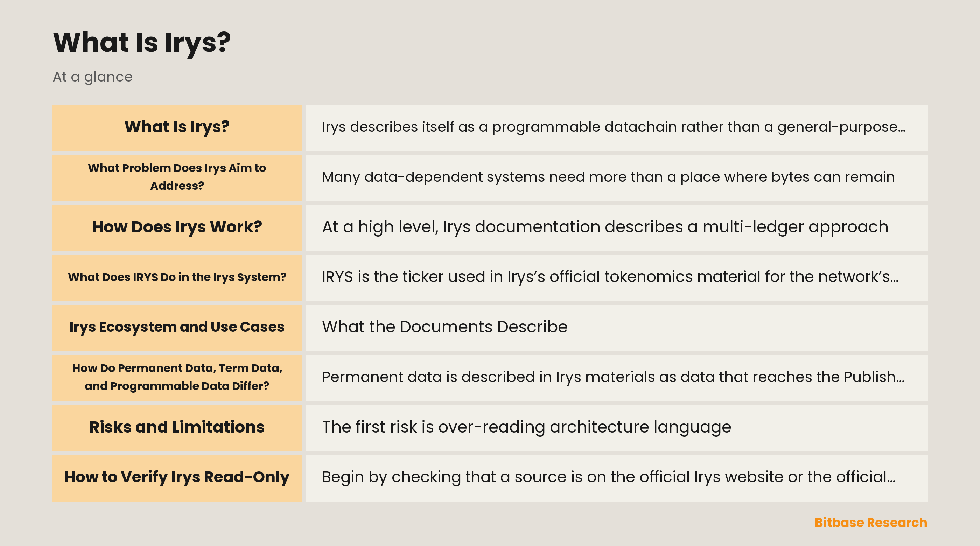Click 'What the Documents Describe' text
The image size is (980, 546).
pos(445,327)
